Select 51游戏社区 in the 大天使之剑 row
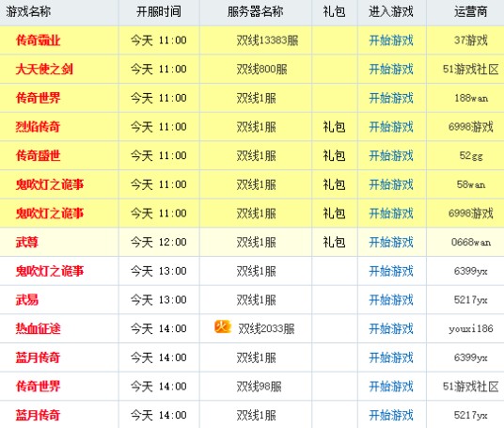Viewport: 504px width, 428px height. pos(471,69)
